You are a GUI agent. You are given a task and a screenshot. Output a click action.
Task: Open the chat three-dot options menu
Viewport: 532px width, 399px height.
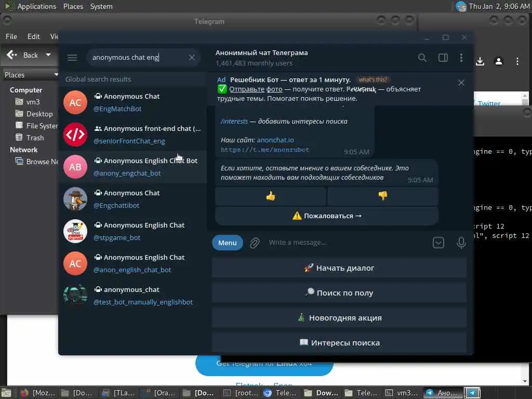click(461, 58)
